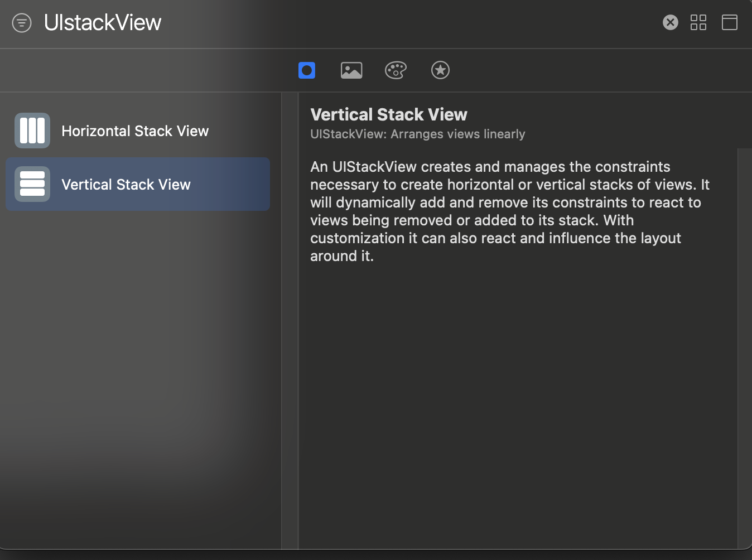This screenshot has height=560, width=752.
Task: Click the bold Vertical Stack View heading
Action: [389, 115]
